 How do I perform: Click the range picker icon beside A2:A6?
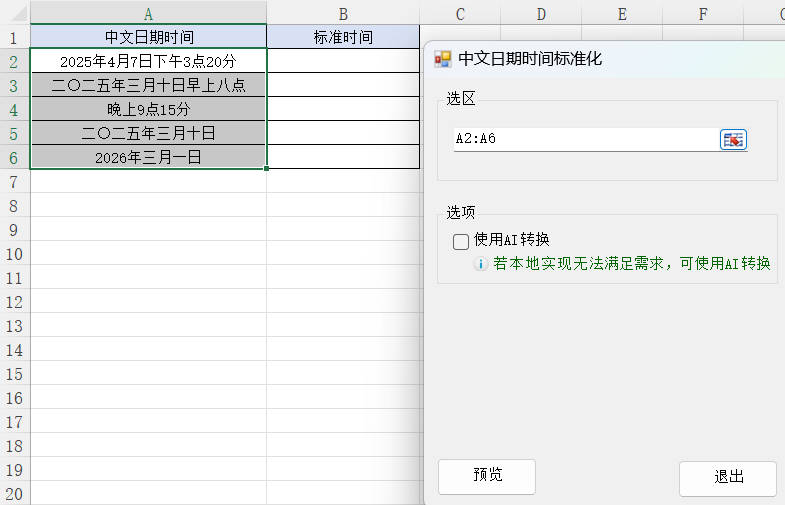point(733,139)
